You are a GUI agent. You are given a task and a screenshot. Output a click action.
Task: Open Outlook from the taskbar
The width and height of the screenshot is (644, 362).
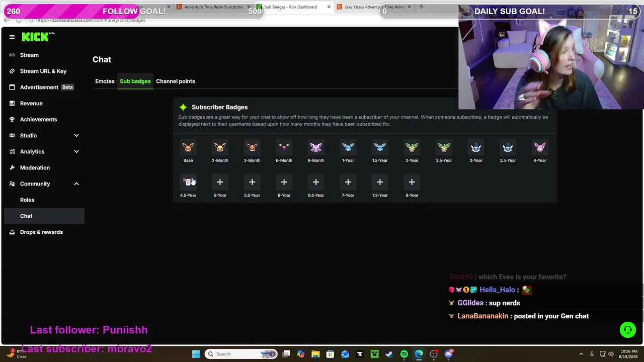click(345, 354)
